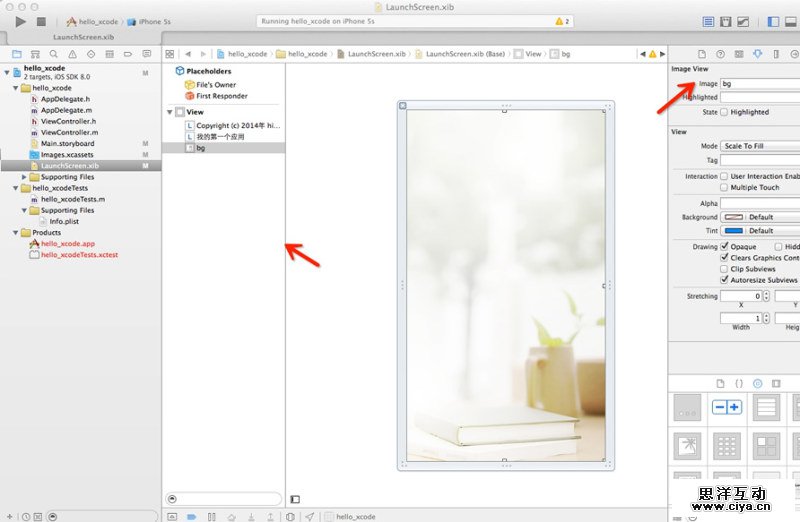Check the Multiple Touch option
800x522 pixels.
click(724, 187)
